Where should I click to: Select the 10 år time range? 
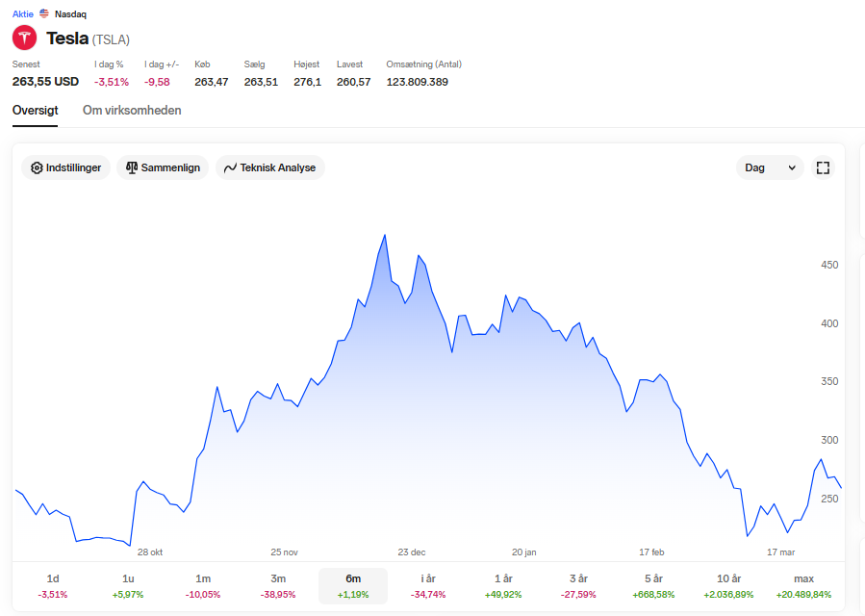pyautogui.click(x=728, y=585)
